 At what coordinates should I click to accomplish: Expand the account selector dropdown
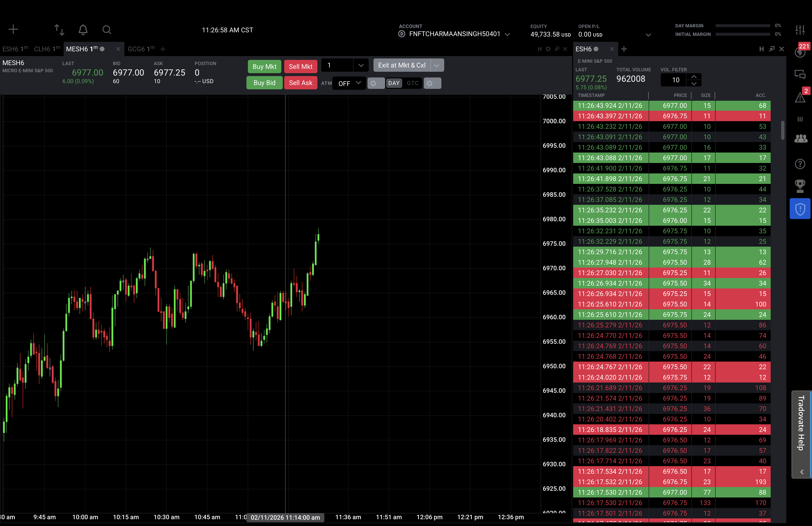pos(507,34)
